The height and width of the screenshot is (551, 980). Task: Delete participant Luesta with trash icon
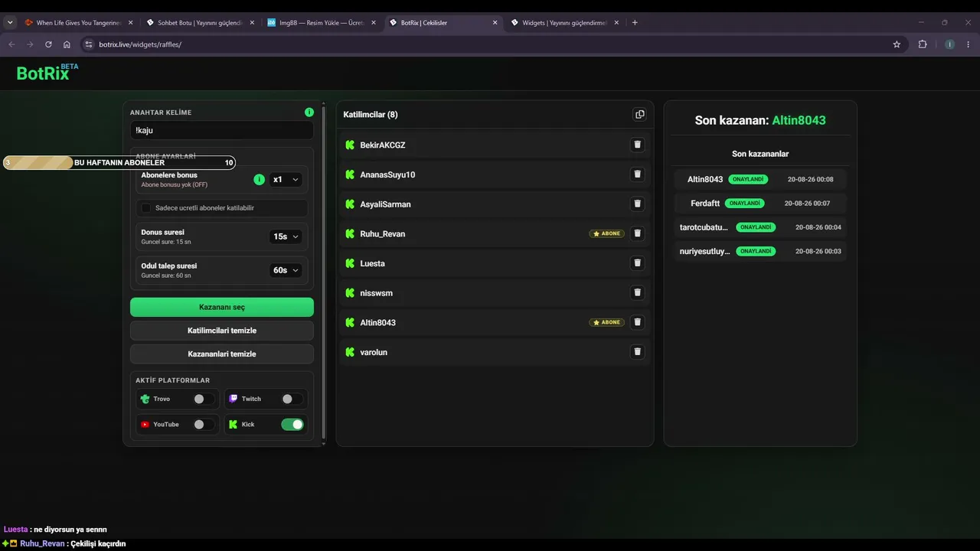coord(637,263)
